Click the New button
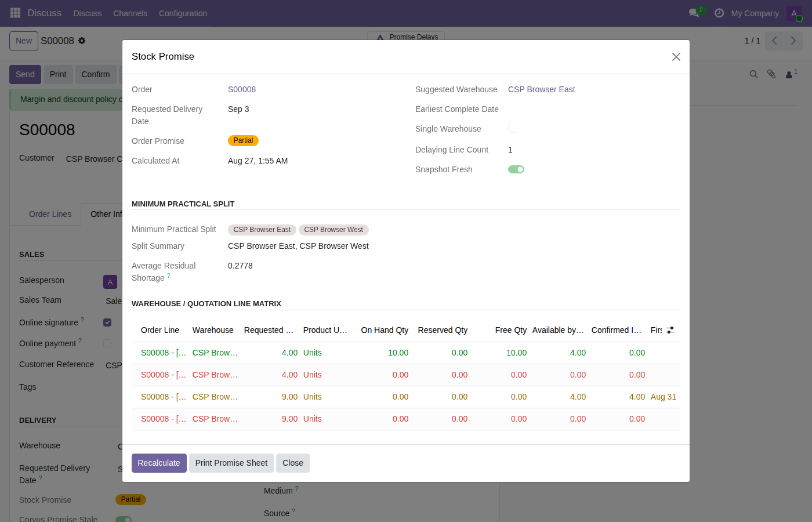812x522 pixels. click(x=24, y=41)
